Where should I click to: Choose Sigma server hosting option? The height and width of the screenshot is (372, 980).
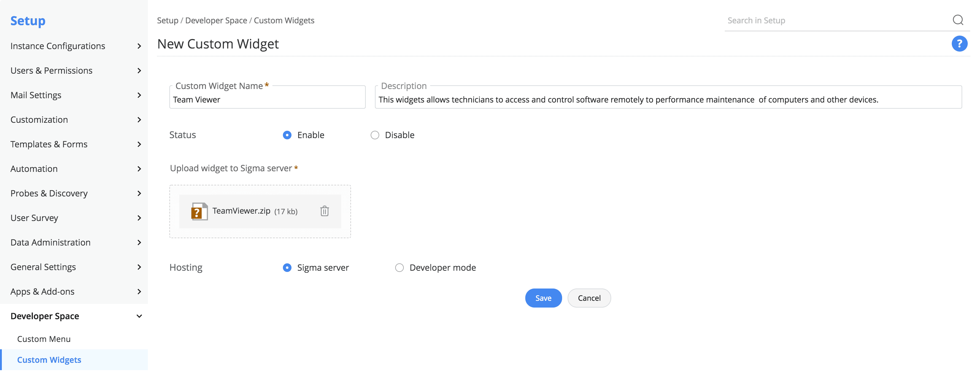click(287, 268)
